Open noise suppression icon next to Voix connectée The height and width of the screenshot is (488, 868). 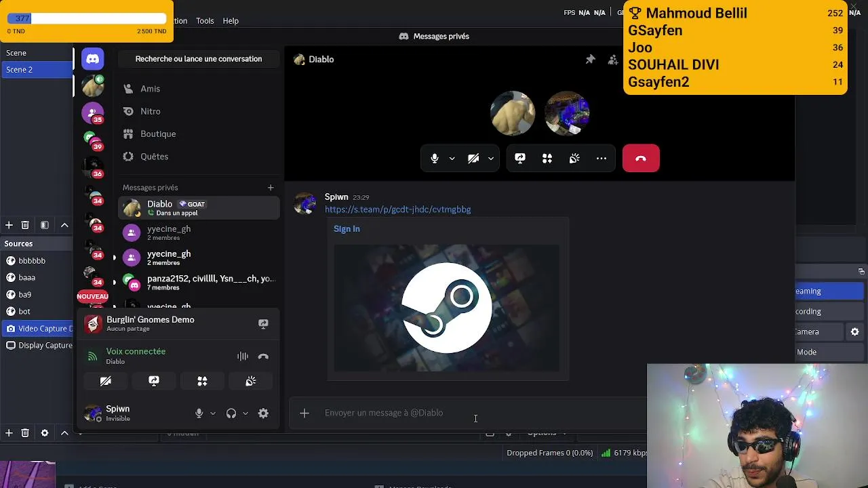(x=243, y=357)
